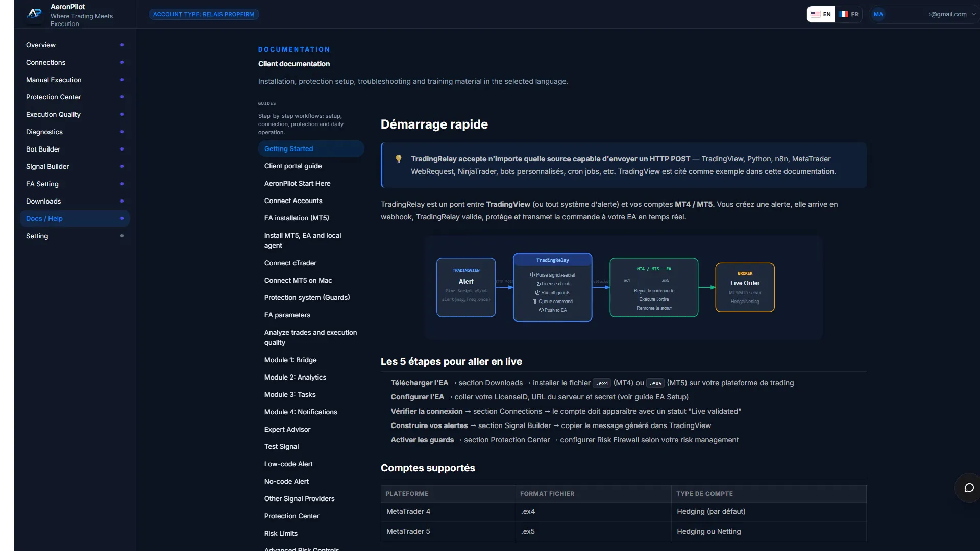This screenshot has width=980, height=551.
Task: Click the TradingRelay diagram box
Action: (x=553, y=287)
